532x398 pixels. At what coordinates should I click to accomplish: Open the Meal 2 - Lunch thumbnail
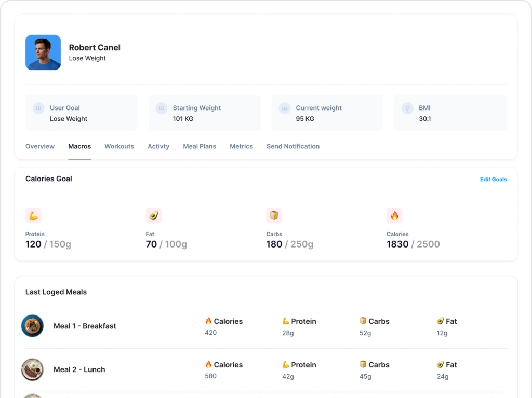[x=33, y=369]
